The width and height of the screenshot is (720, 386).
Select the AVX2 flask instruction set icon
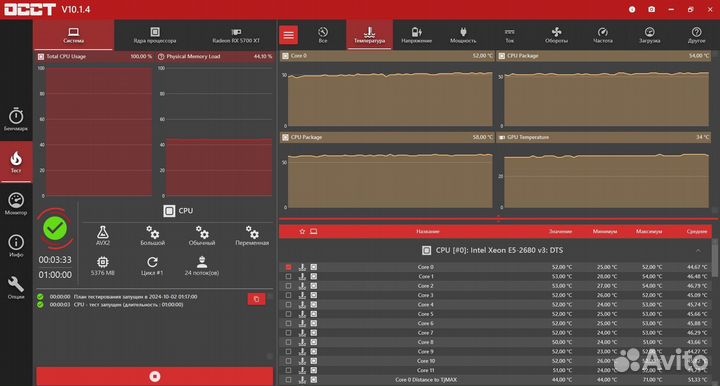click(102, 235)
